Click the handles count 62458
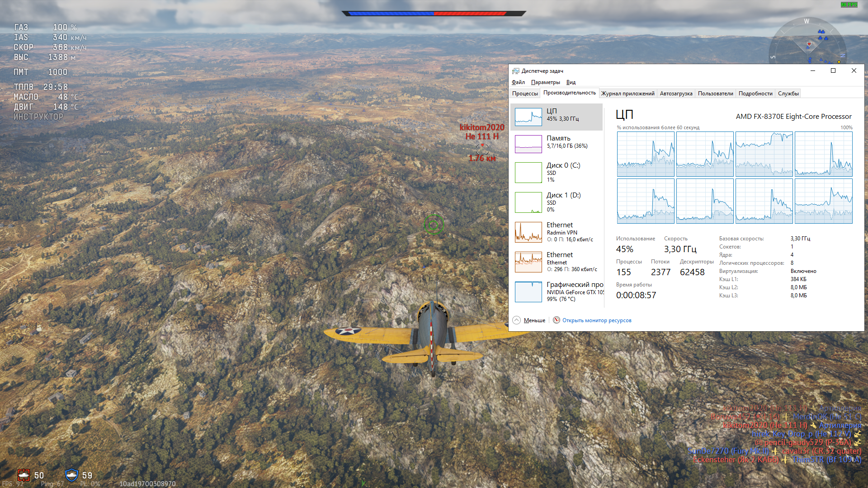Viewport: 868px width, 488px height. pyautogui.click(x=692, y=272)
